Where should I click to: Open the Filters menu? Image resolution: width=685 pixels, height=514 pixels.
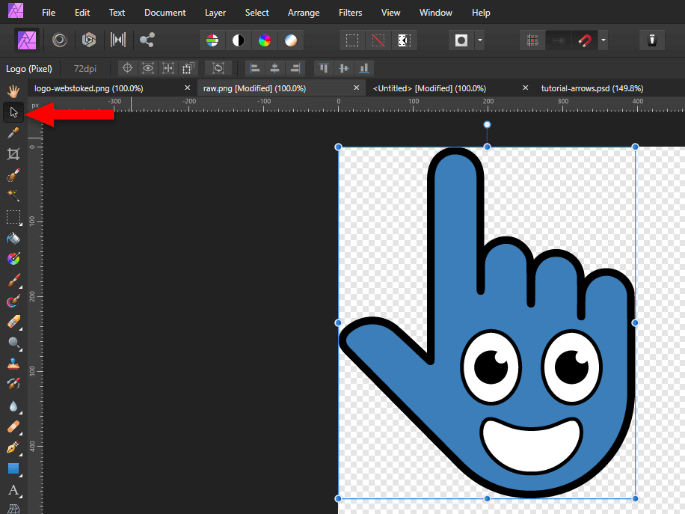coord(350,13)
